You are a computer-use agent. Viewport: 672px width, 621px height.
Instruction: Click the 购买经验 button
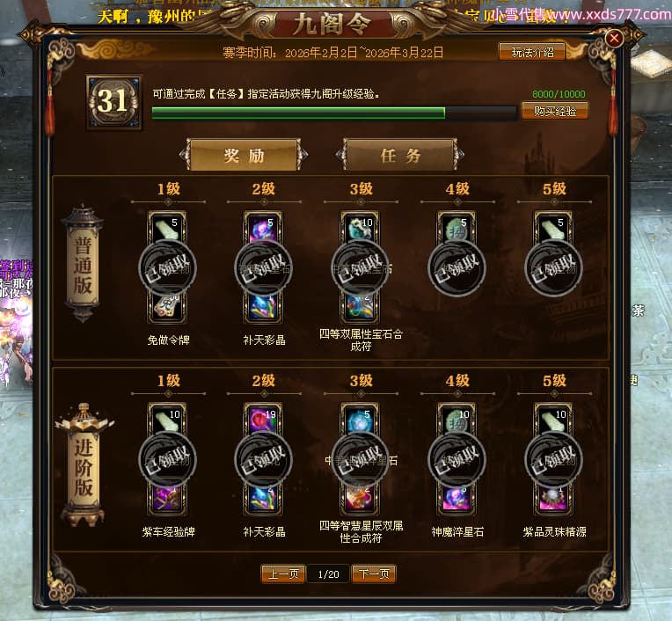554,111
